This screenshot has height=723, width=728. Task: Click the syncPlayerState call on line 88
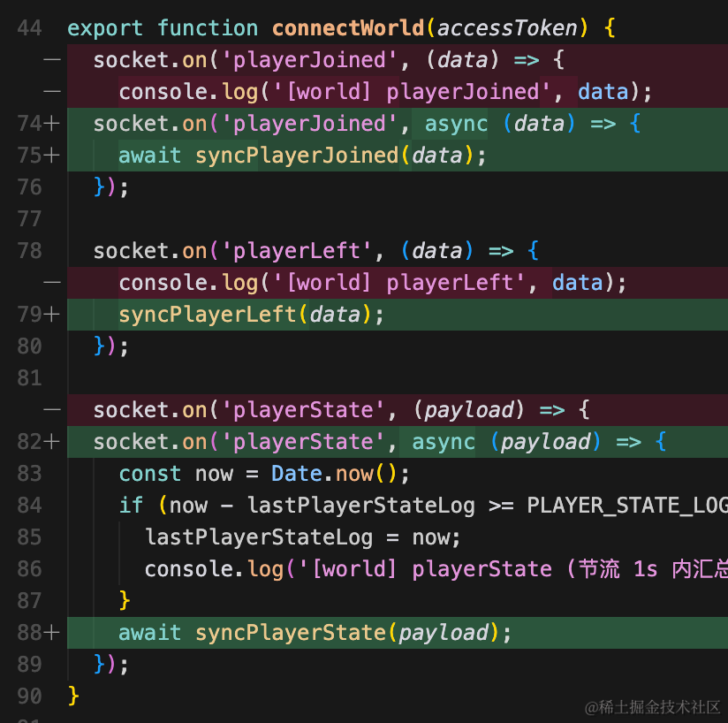click(x=291, y=634)
